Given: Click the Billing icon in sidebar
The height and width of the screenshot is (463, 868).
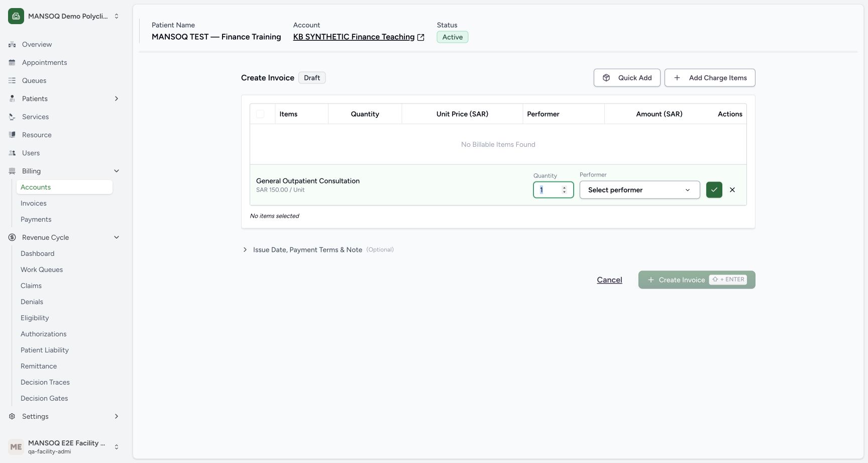Looking at the screenshot, I should (x=12, y=171).
